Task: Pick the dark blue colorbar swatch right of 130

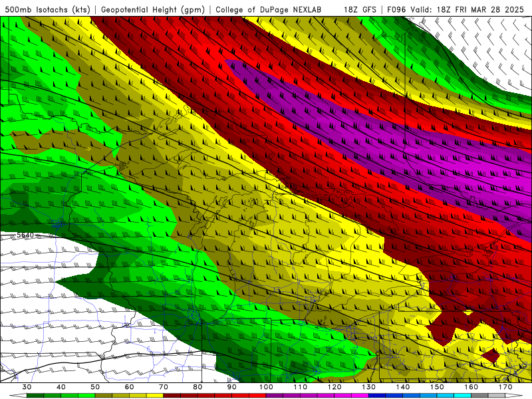Action: coord(377,396)
